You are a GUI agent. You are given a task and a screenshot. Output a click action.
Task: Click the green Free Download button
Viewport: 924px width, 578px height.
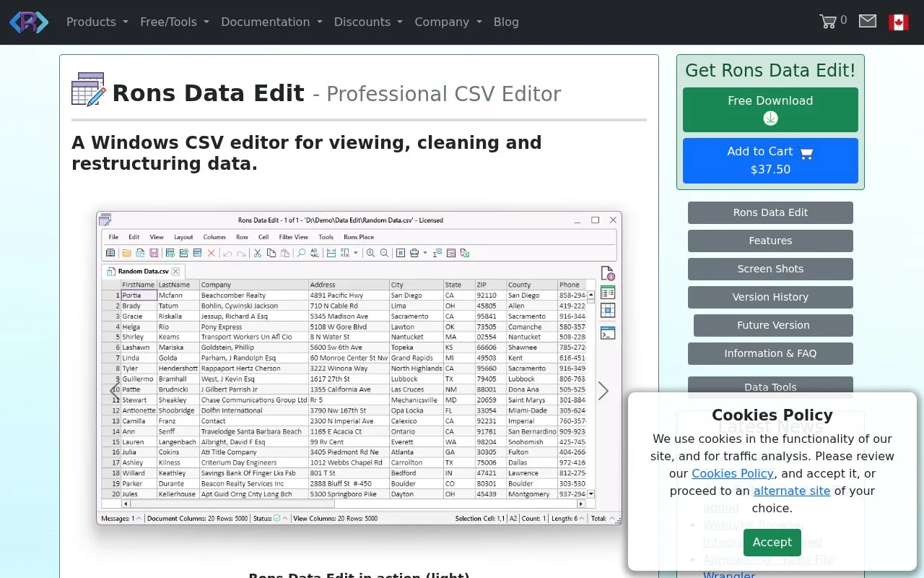770,110
